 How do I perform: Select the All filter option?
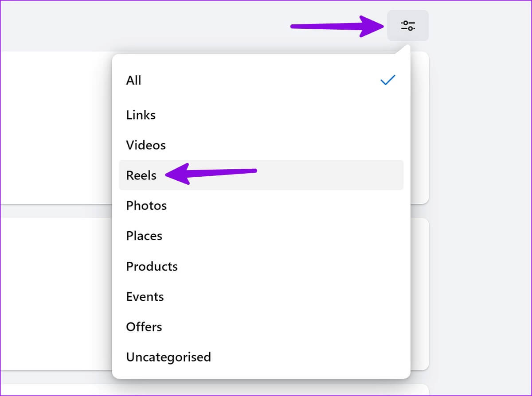click(x=261, y=80)
